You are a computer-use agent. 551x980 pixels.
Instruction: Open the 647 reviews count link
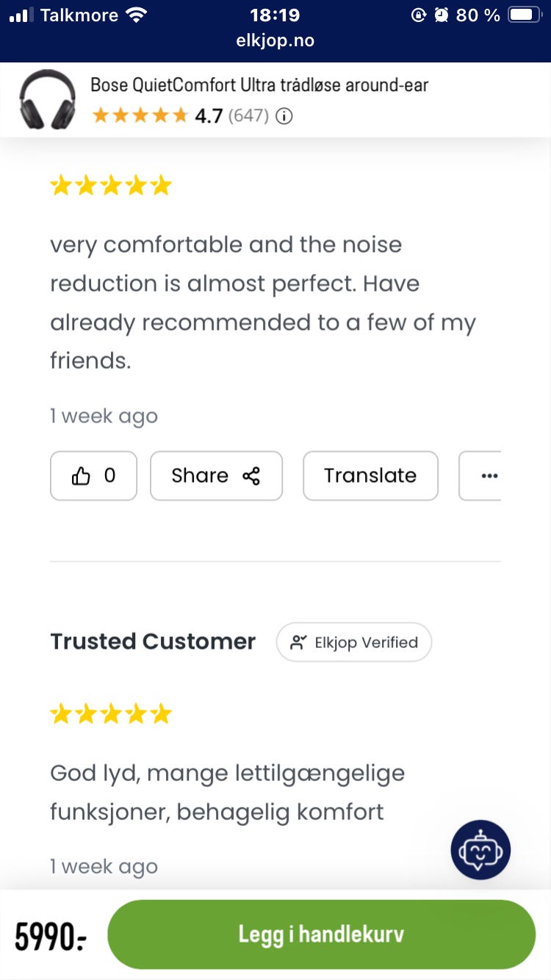(248, 116)
